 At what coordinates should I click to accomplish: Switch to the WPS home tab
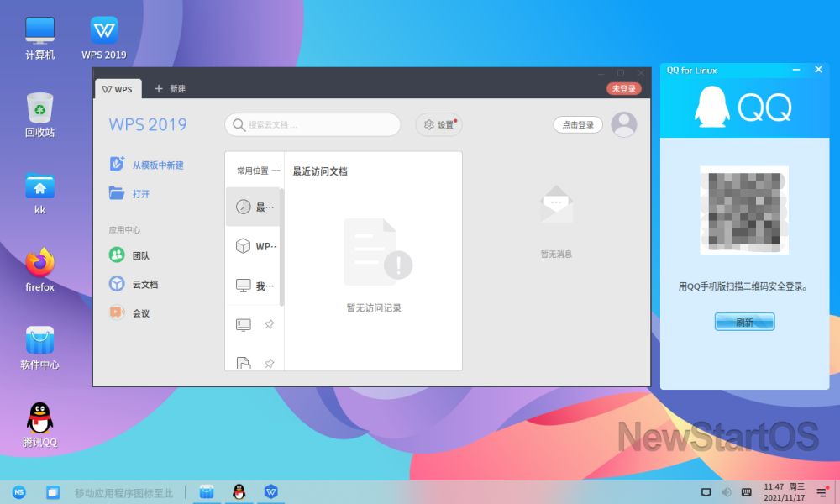tap(118, 89)
